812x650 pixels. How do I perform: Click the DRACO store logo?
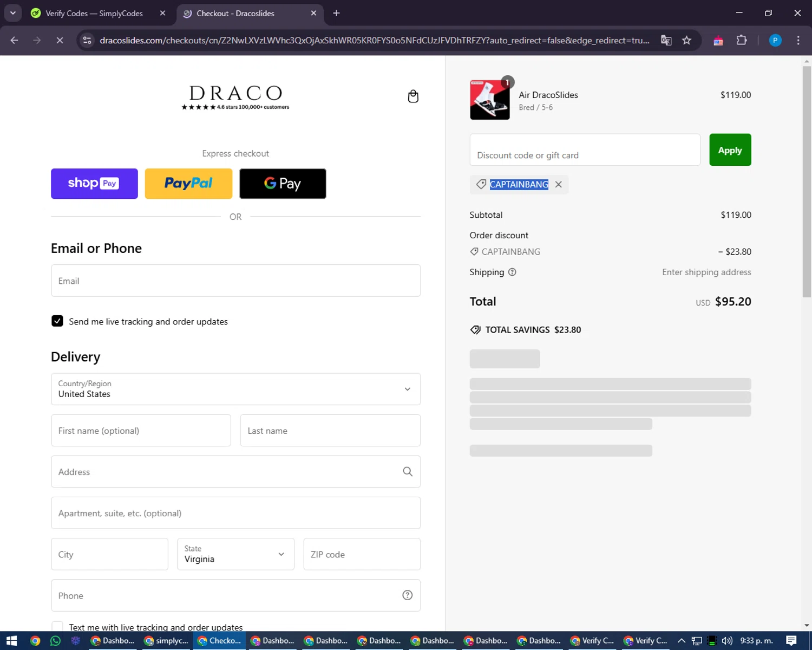(235, 97)
